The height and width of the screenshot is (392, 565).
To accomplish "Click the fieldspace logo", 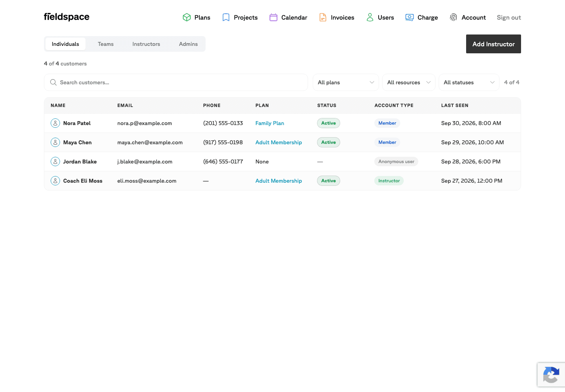I will coord(67,17).
